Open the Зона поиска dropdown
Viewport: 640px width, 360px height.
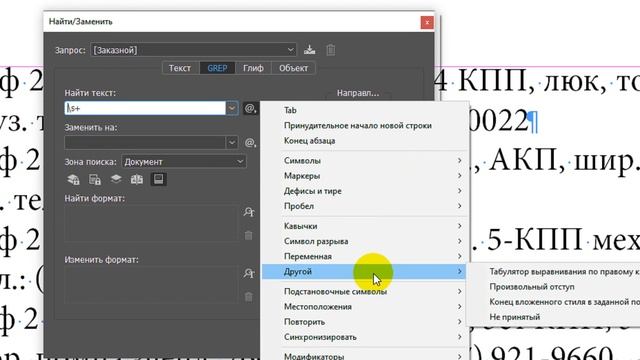[184, 162]
